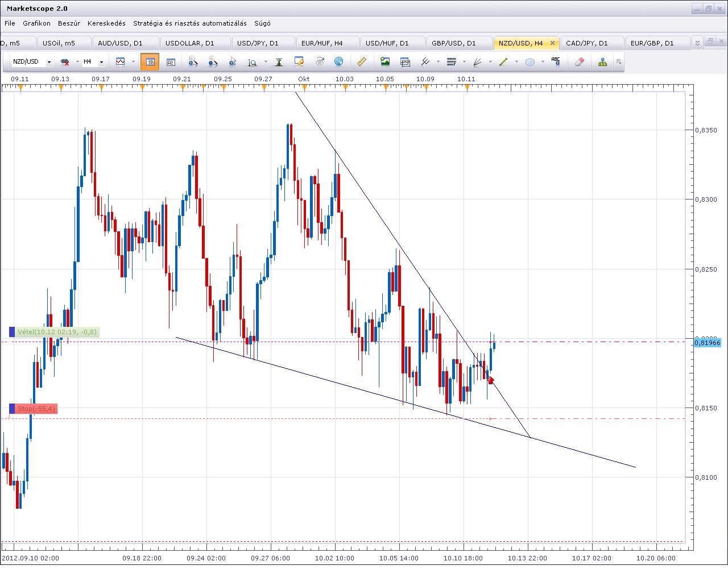
Task: Open the toolbar overflow options arrow
Action: click(619, 62)
